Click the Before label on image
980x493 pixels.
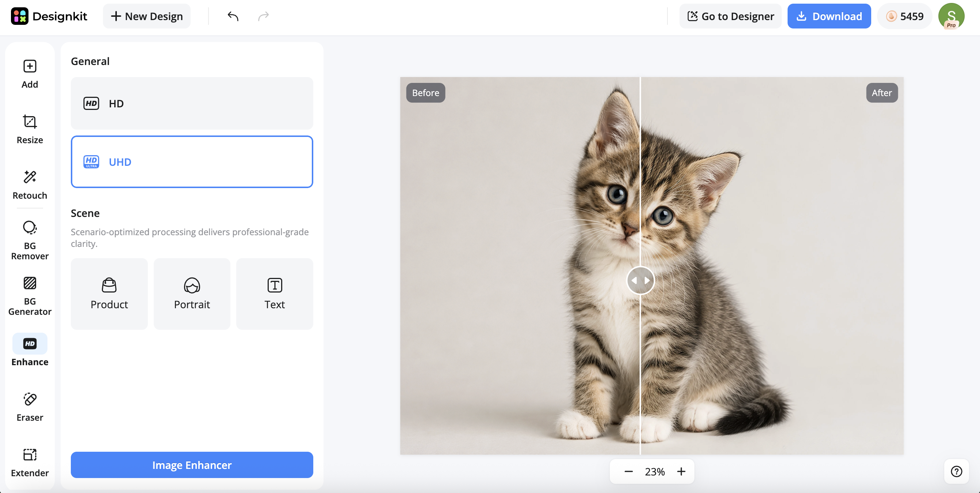[x=425, y=92]
